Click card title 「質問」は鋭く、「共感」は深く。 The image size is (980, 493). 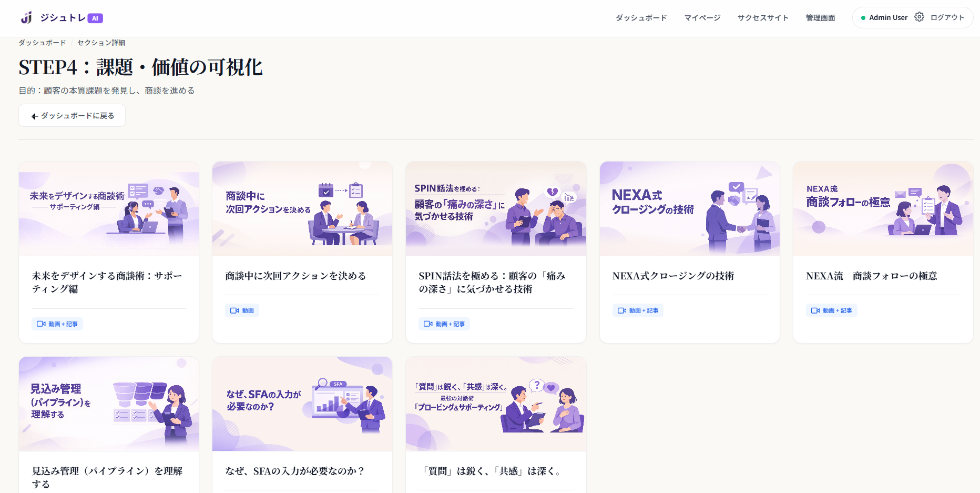pos(492,471)
